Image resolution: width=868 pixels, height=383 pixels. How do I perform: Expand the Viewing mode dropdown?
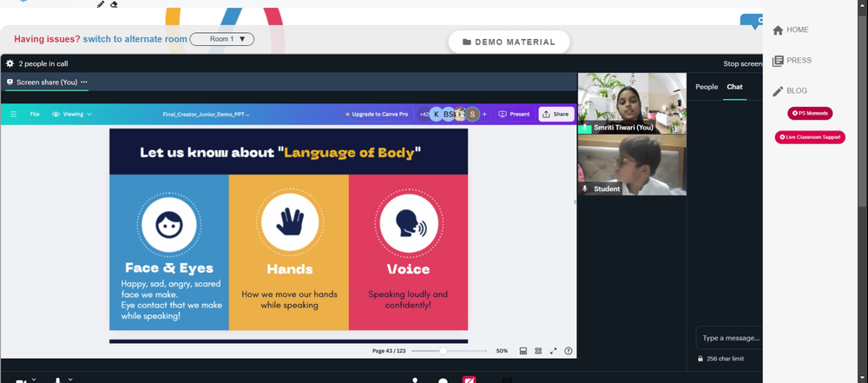72,114
